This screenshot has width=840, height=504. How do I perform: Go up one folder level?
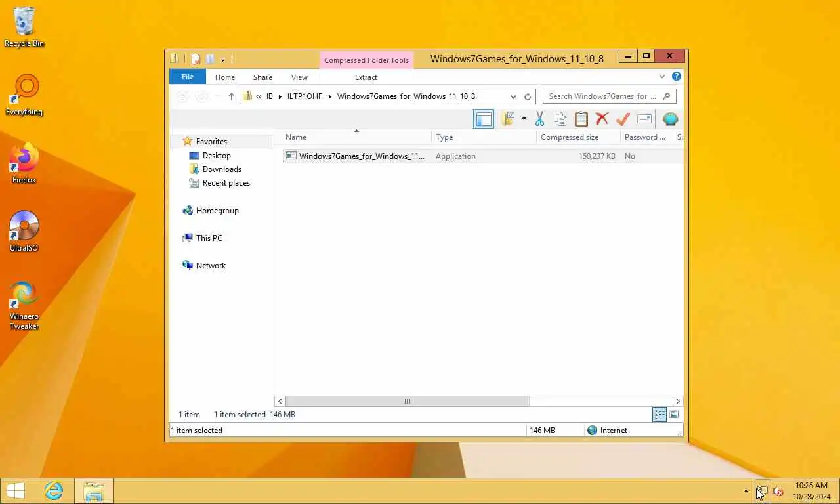231,96
